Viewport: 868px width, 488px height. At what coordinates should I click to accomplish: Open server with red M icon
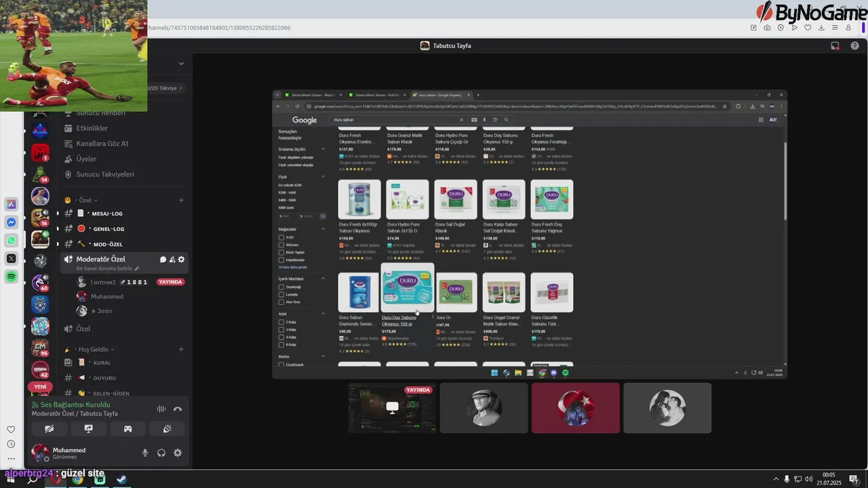(40, 153)
